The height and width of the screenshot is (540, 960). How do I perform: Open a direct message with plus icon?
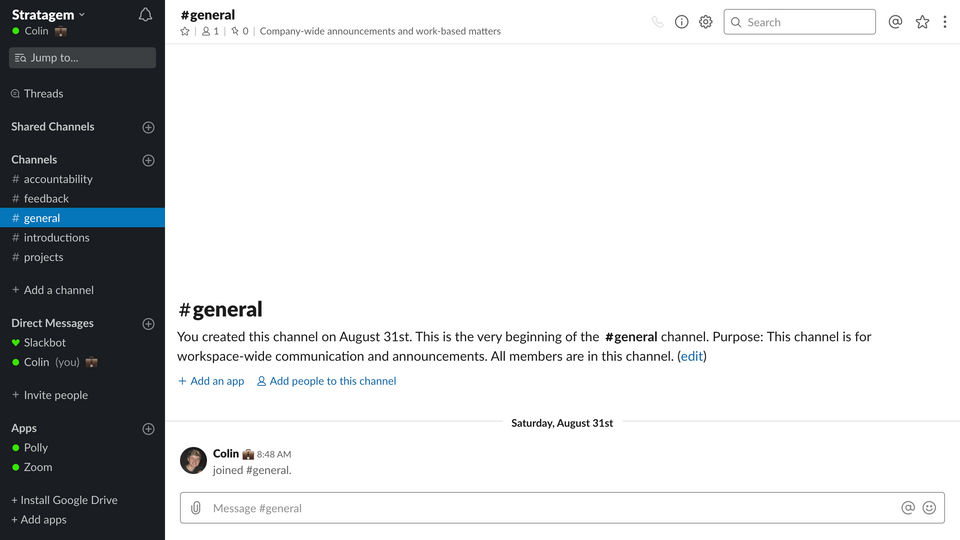tap(148, 324)
